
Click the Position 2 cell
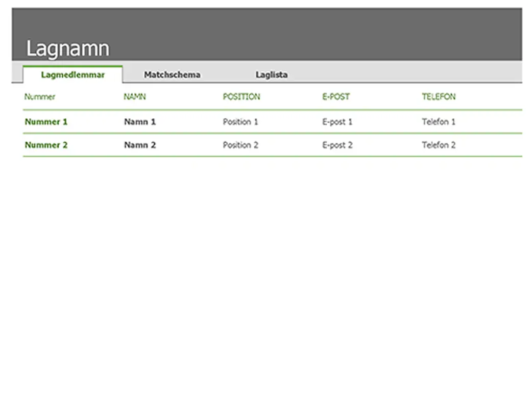[240, 145]
